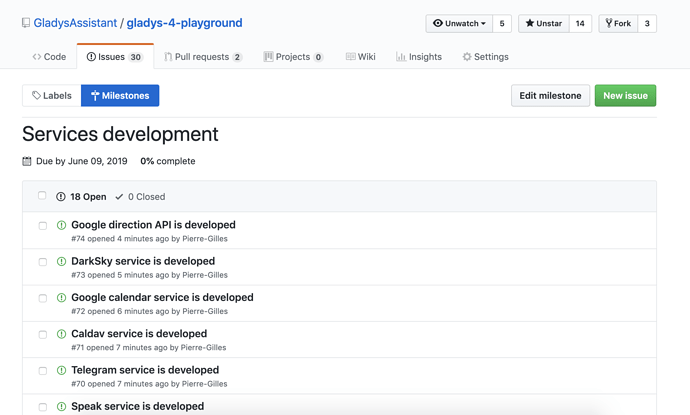Check the Google direction API issue checkbox
The height and width of the screenshot is (415, 690).
point(43,226)
